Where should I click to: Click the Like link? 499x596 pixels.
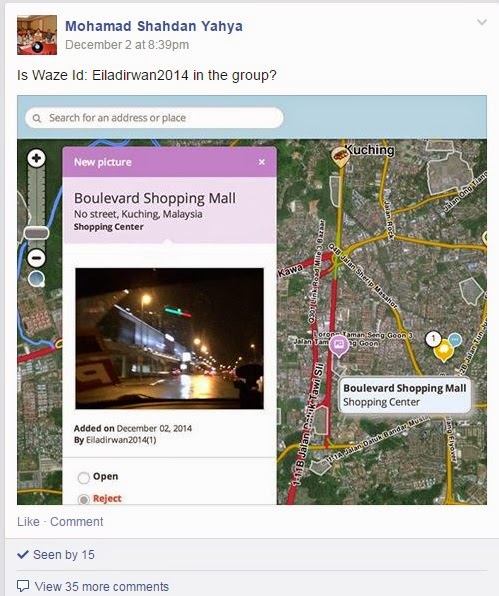click(28, 522)
